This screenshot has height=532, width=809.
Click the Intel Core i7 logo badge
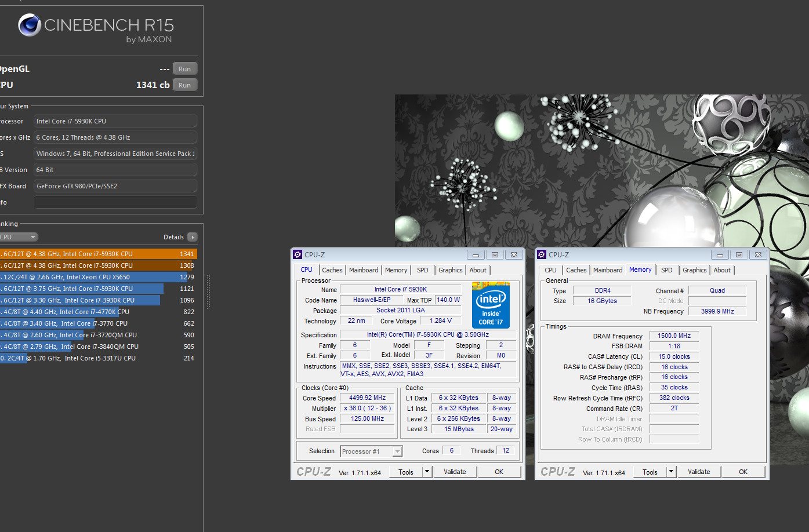tap(491, 305)
